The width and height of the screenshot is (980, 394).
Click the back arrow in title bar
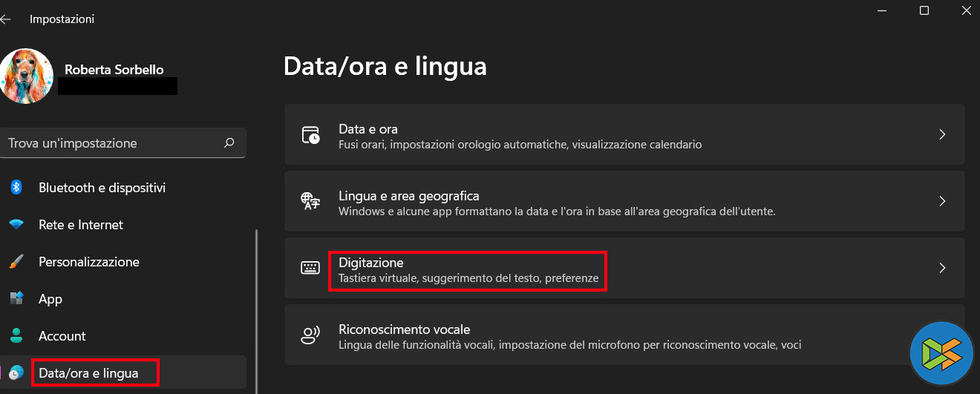6,19
